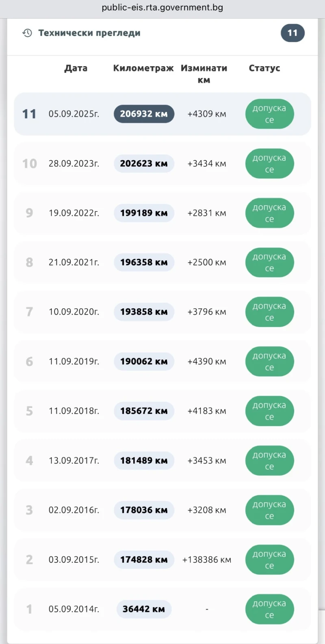Image resolution: width=325 pixels, height=644 pixels.
Task: Click the допуска се status on 21.09.2021г. row
Action: 269,263
